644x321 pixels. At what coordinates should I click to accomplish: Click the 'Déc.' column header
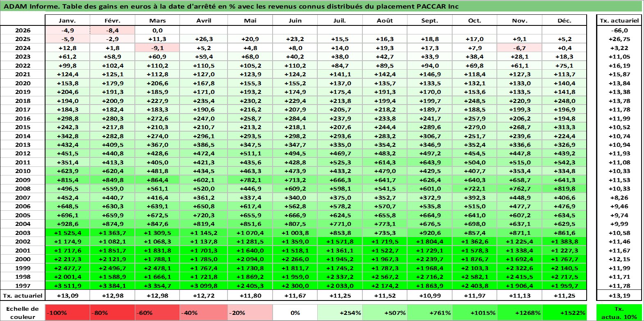pyautogui.click(x=564, y=20)
